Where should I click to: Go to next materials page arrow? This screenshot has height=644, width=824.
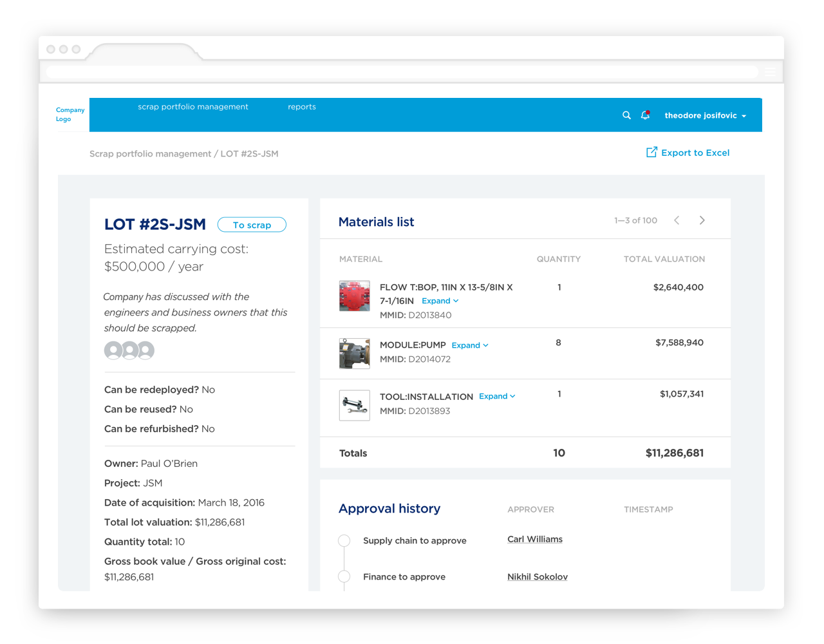[702, 220]
